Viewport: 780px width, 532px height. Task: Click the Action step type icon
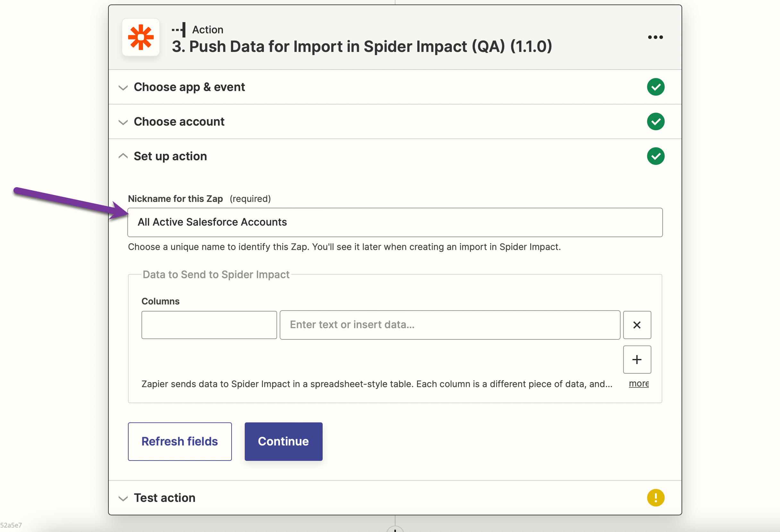pyautogui.click(x=179, y=30)
